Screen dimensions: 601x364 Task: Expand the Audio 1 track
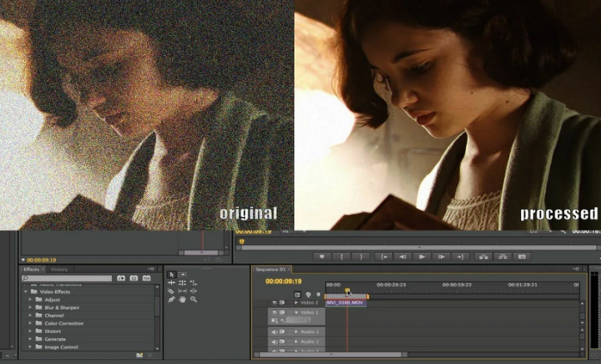295,331
